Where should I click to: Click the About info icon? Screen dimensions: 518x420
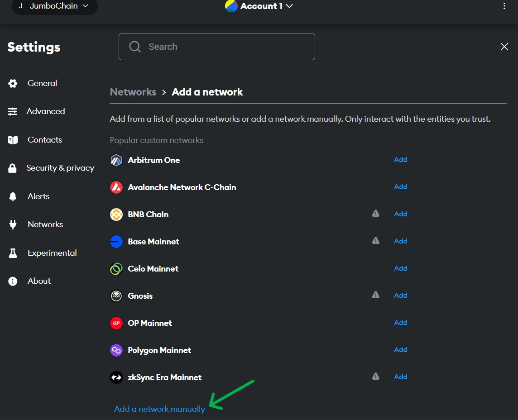pyautogui.click(x=13, y=281)
